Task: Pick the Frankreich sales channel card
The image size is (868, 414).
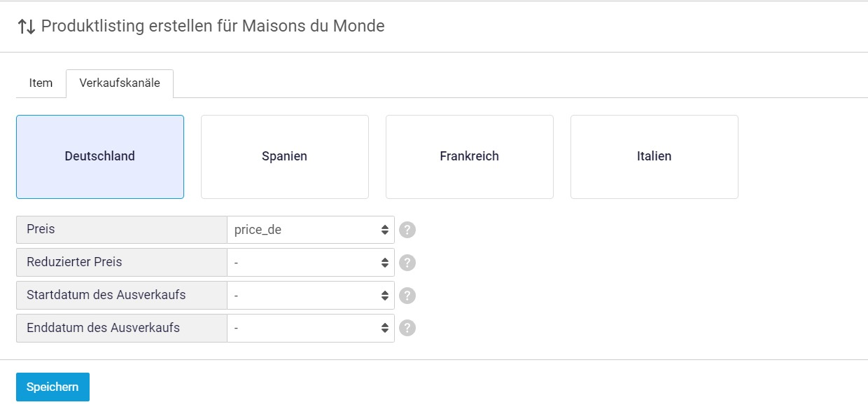Action: point(470,157)
